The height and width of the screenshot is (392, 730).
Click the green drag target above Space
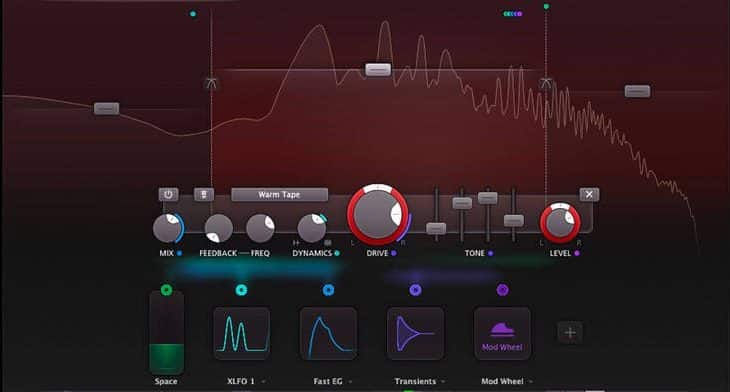pos(166,290)
